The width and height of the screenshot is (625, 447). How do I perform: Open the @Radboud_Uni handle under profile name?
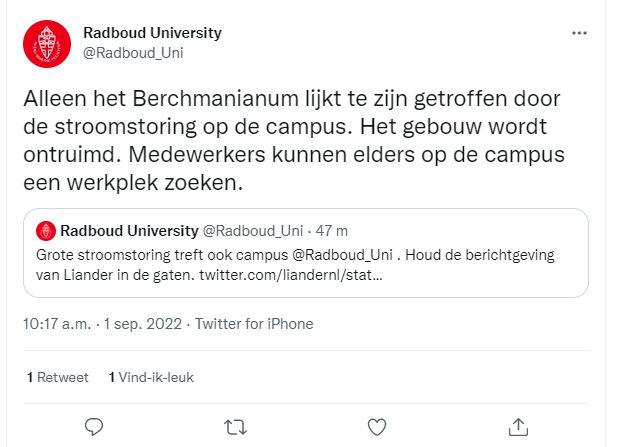[x=133, y=53]
